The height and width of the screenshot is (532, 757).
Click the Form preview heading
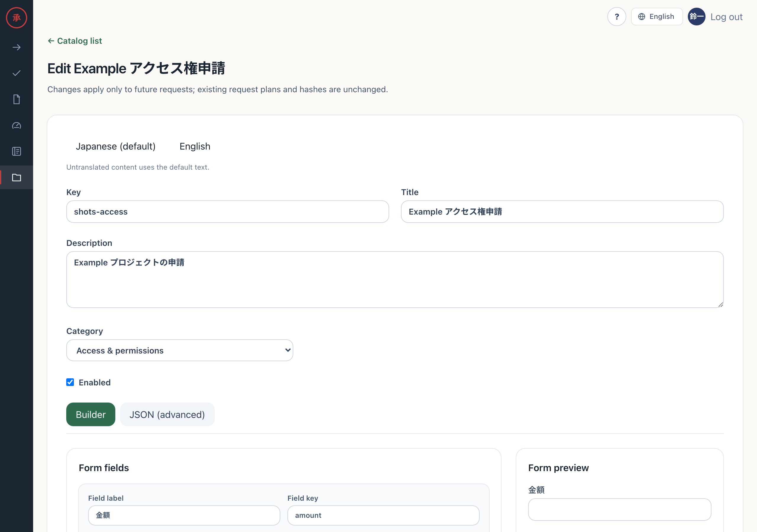tap(558, 468)
